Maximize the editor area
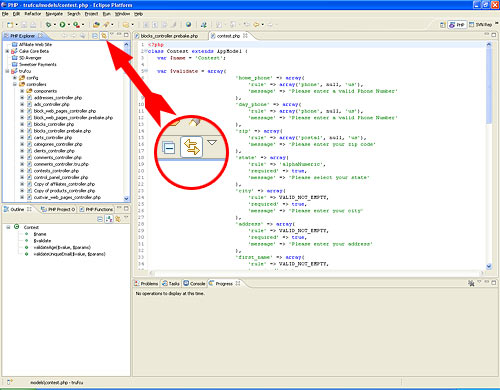 pyautogui.click(x=494, y=35)
